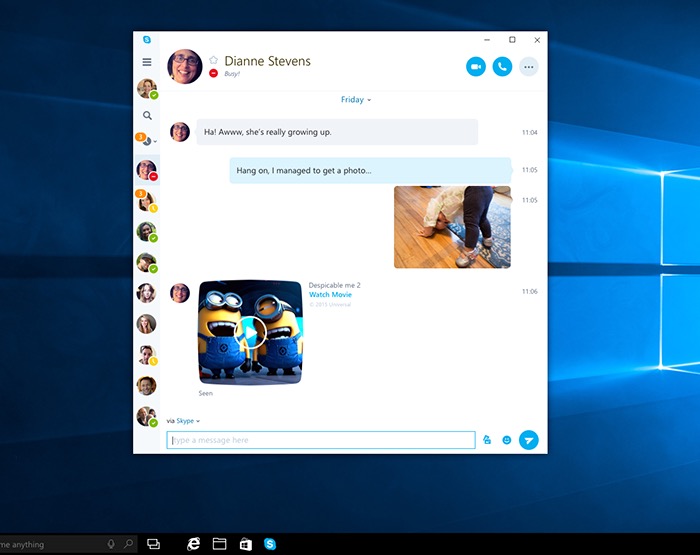The width and height of the screenshot is (700, 555).
Task: Expand the via Skype dropdown
Action: coord(188,421)
